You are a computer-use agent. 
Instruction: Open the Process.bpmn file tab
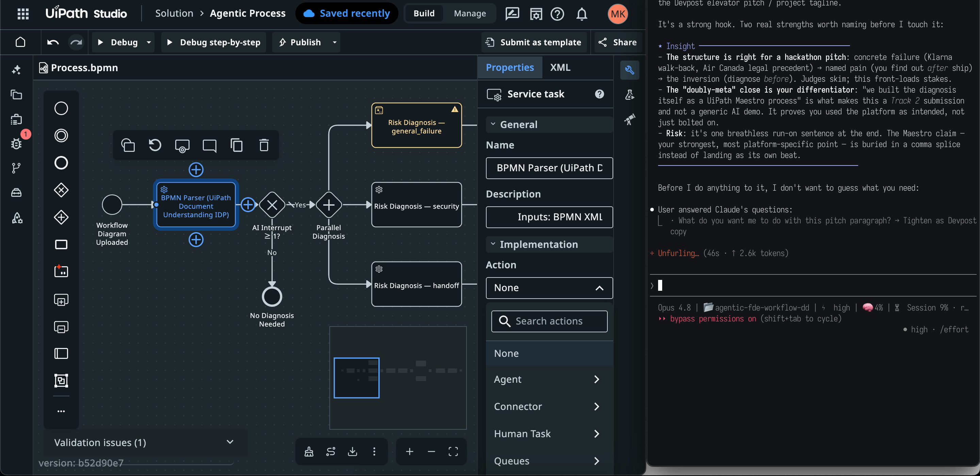point(79,68)
